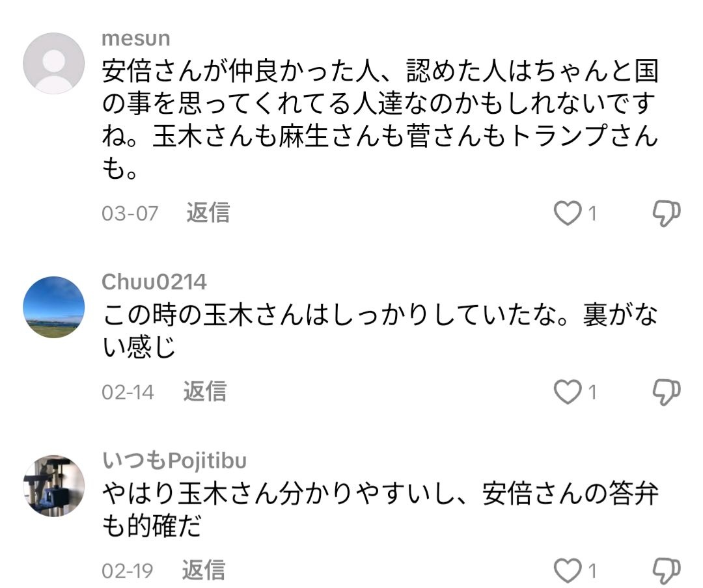703x588 pixels.
Task: Tap the username mesun
Action: click(x=136, y=38)
